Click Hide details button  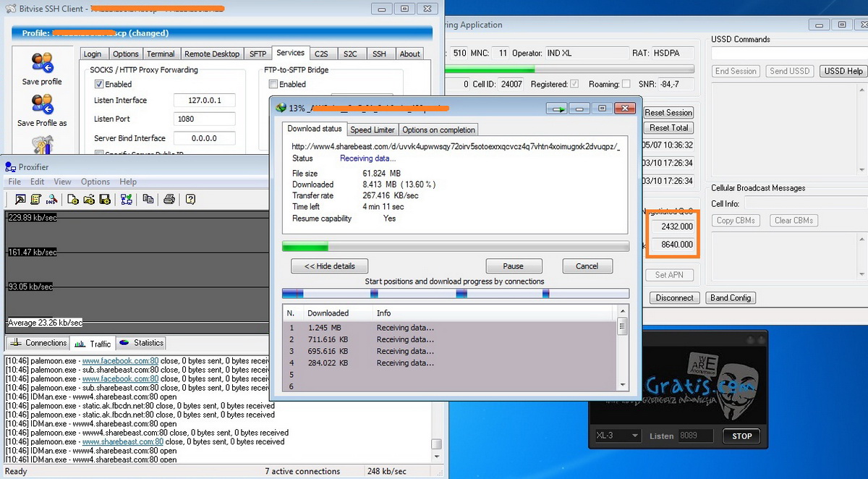click(x=328, y=266)
